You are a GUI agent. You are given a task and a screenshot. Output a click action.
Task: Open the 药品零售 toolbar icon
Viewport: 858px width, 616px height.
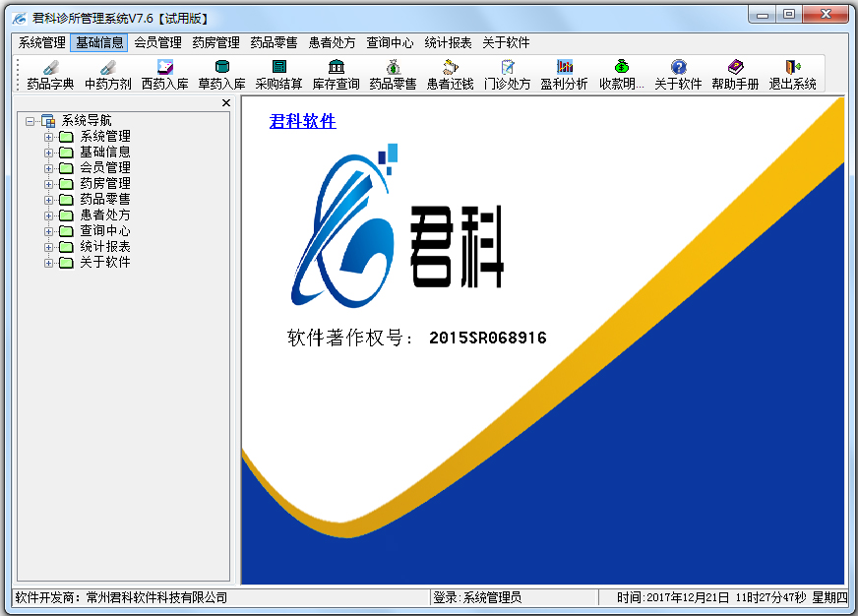coord(393,75)
